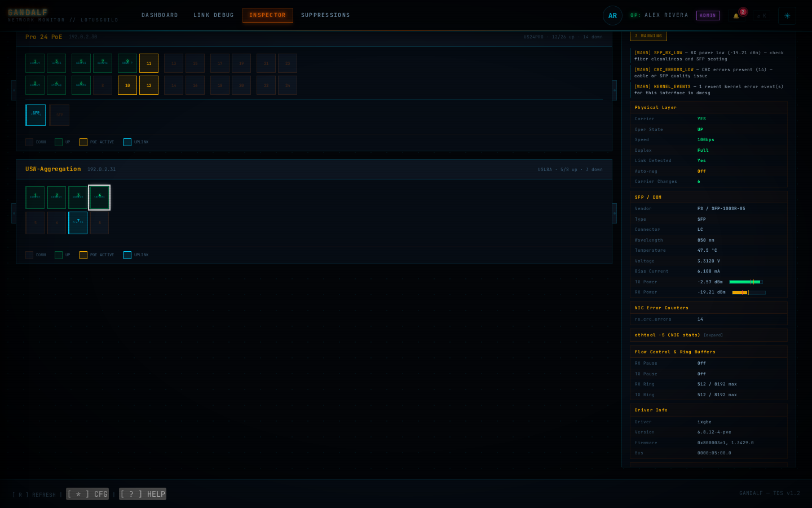This screenshot has height=508, width=812.
Task: Switch to the Link Debug tab
Action: 214,15
